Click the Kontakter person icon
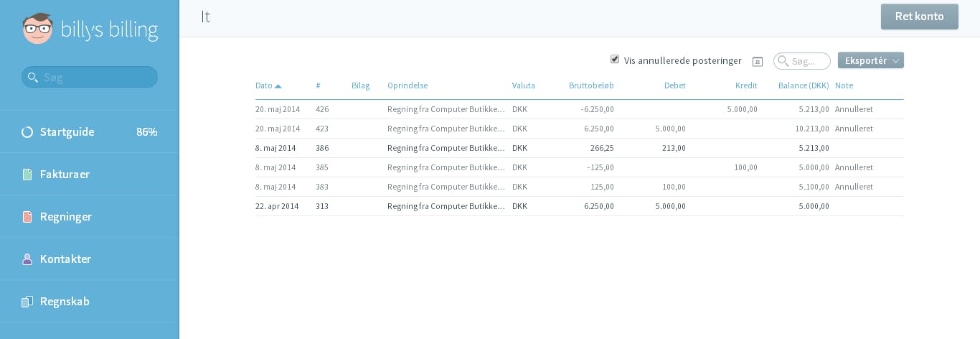Image resolution: width=980 pixels, height=339 pixels. click(x=27, y=259)
